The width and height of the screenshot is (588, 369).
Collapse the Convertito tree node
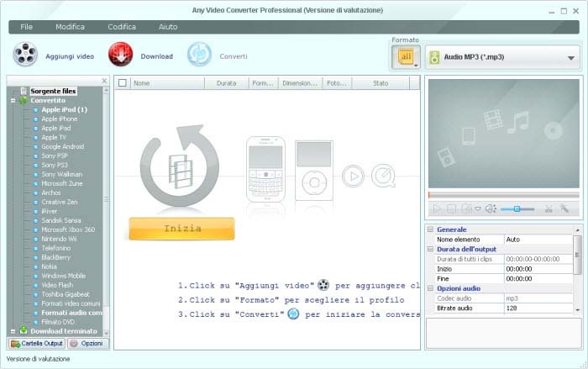[x=13, y=101]
